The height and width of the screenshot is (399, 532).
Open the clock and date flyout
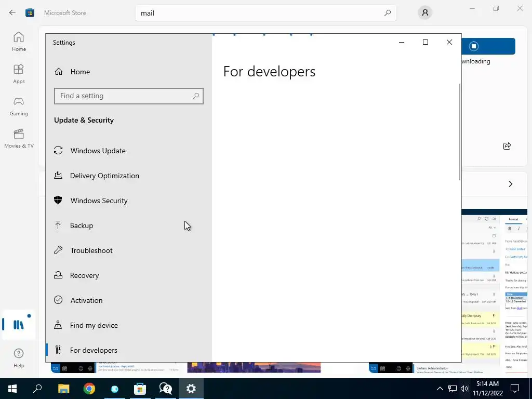(x=487, y=389)
